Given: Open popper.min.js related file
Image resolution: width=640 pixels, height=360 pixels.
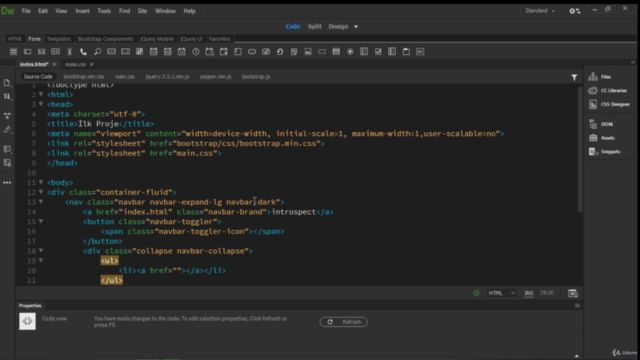Looking at the screenshot, I should pyautogui.click(x=216, y=77).
